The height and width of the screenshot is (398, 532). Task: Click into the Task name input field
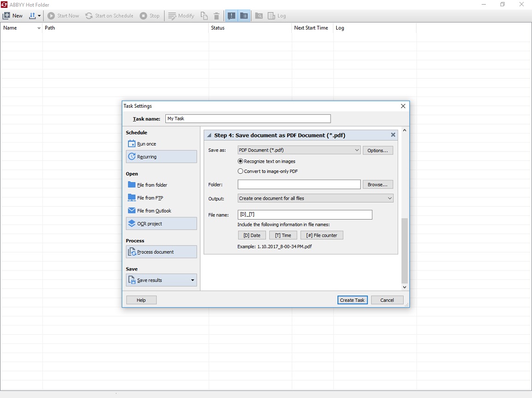pyautogui.click(x=248, y=118)
